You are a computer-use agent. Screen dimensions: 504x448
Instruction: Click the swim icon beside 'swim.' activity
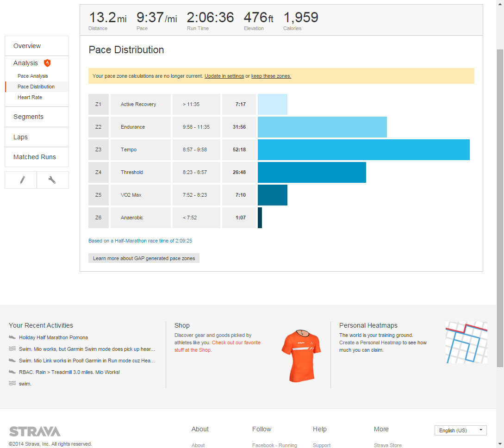pyautogui.click(x=12, y=384)
